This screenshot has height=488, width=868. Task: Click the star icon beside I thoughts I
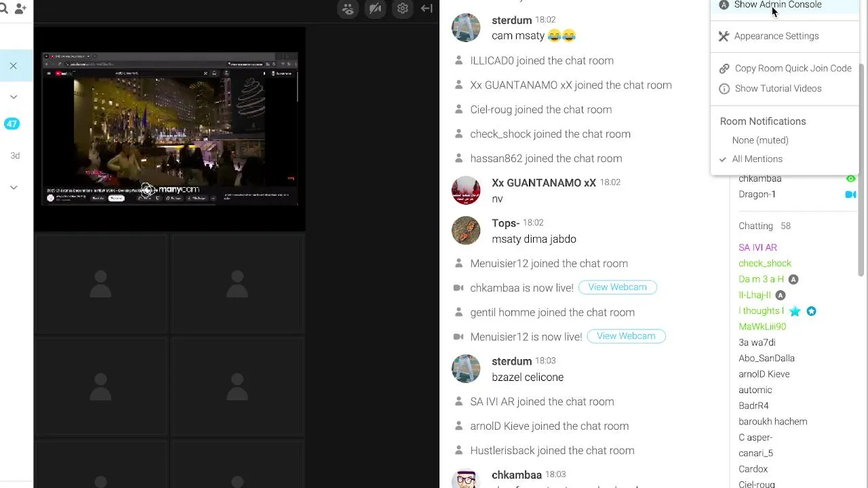tap(795, 311)
